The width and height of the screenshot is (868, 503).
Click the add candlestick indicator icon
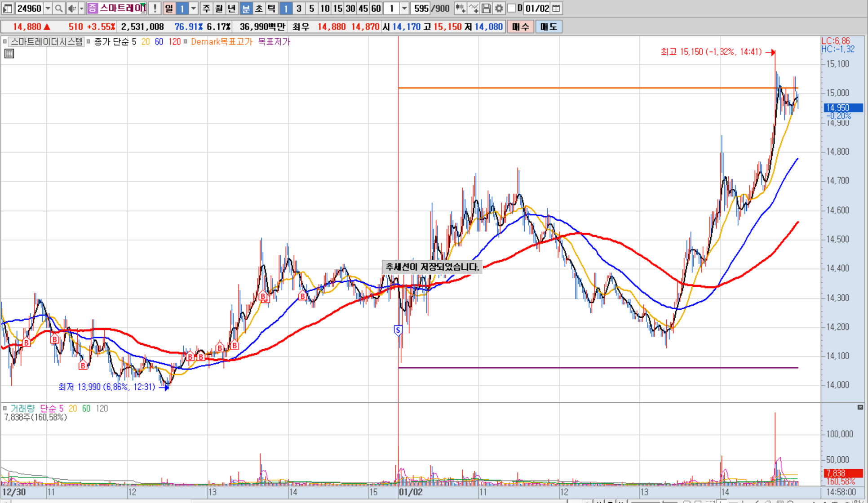(460, 8)
